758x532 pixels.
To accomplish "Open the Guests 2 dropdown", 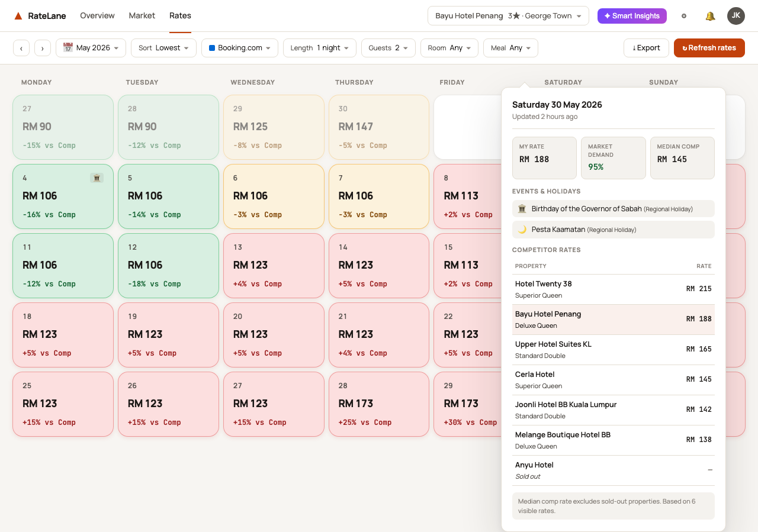I will click(x=388, y=48).
